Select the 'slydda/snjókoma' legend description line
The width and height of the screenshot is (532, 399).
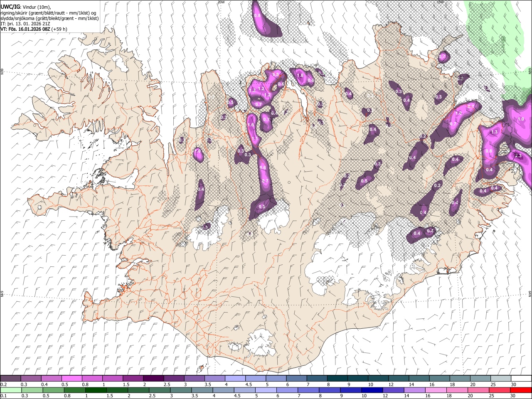coord(49,18)
